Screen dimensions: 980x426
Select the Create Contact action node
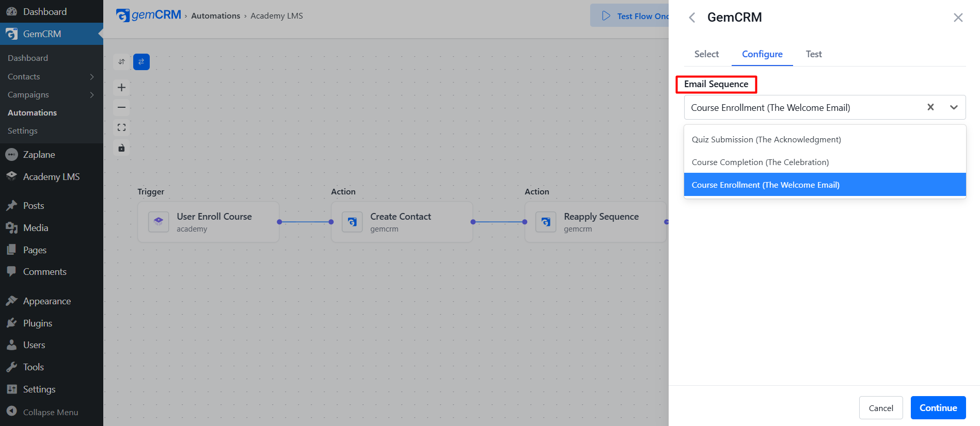tap(402, 222)
